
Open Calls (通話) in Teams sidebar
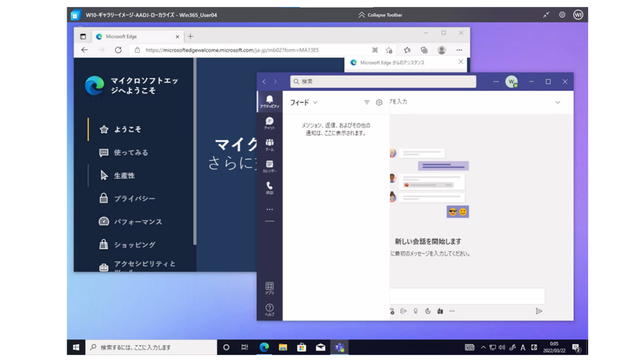[x=269, y=188]
